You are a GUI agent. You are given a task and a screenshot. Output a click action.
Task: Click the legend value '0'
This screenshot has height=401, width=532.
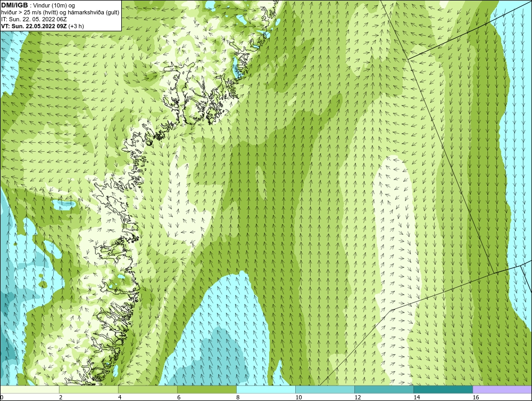point(2,397)
